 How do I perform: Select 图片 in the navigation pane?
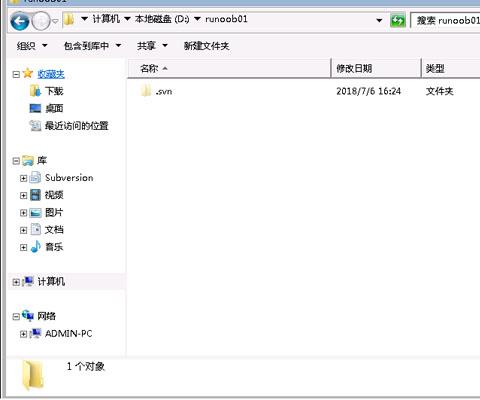click(x=54, y=212)
